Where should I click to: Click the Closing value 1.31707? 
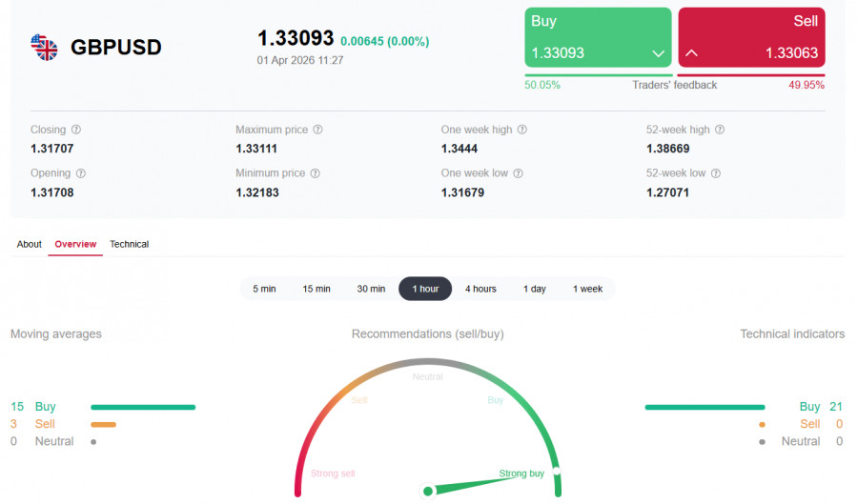coord(52,149)
